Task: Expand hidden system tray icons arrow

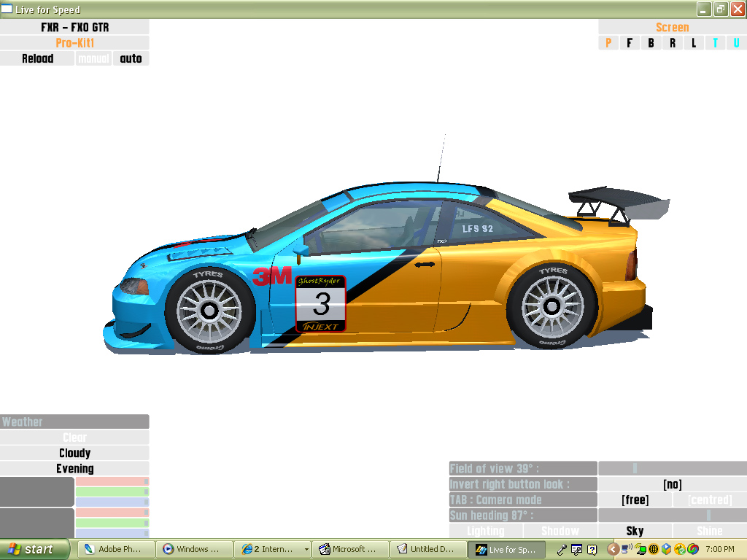Action: [x=613, y=550]
